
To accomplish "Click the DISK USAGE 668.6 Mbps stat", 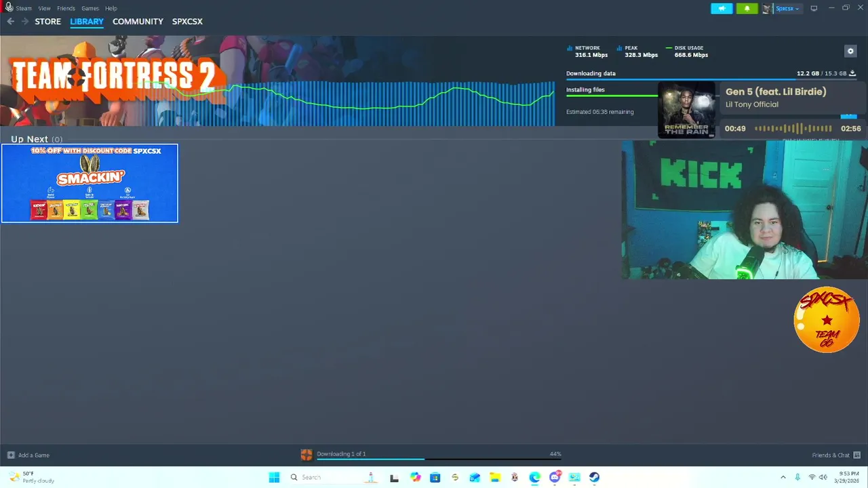I will pyautogui.click(x=687, y=52).
